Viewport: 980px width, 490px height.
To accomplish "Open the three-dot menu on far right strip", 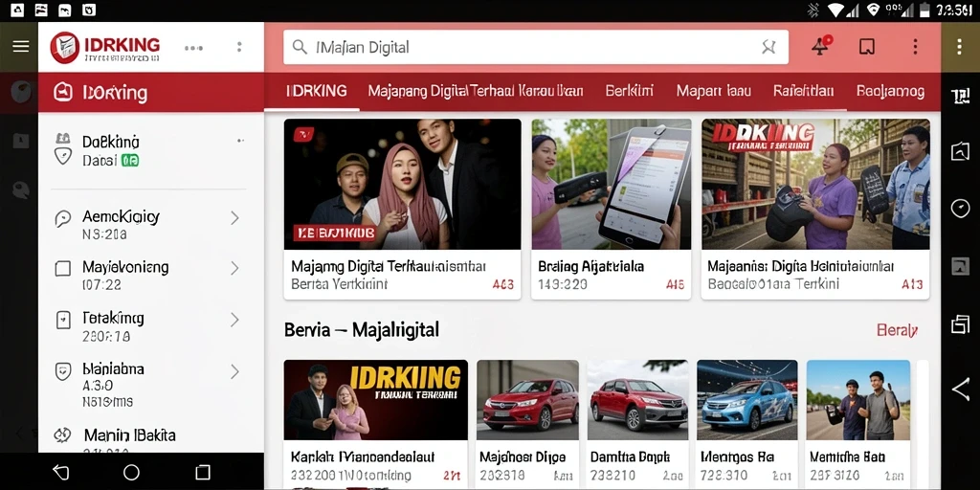I will tap(960, 47).
